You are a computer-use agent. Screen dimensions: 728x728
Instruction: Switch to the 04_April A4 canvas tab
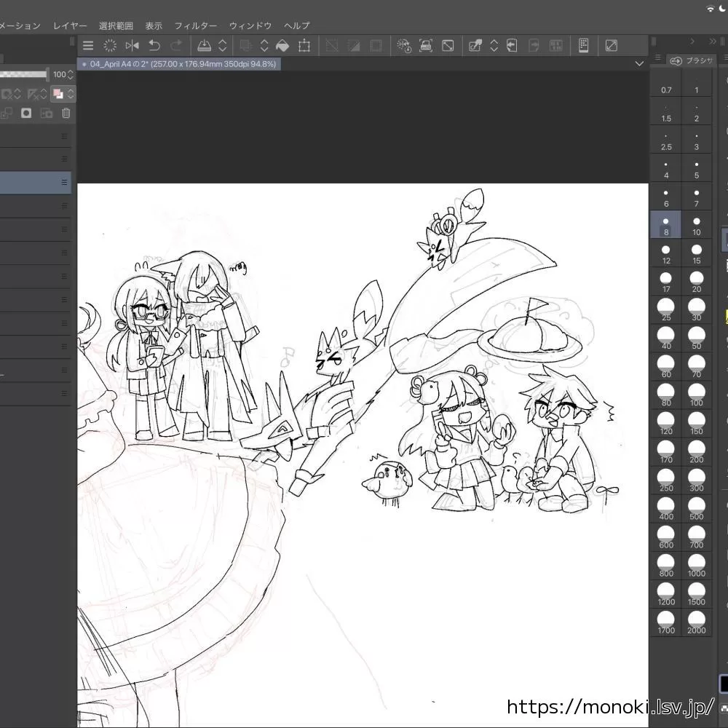click(178, 64)
